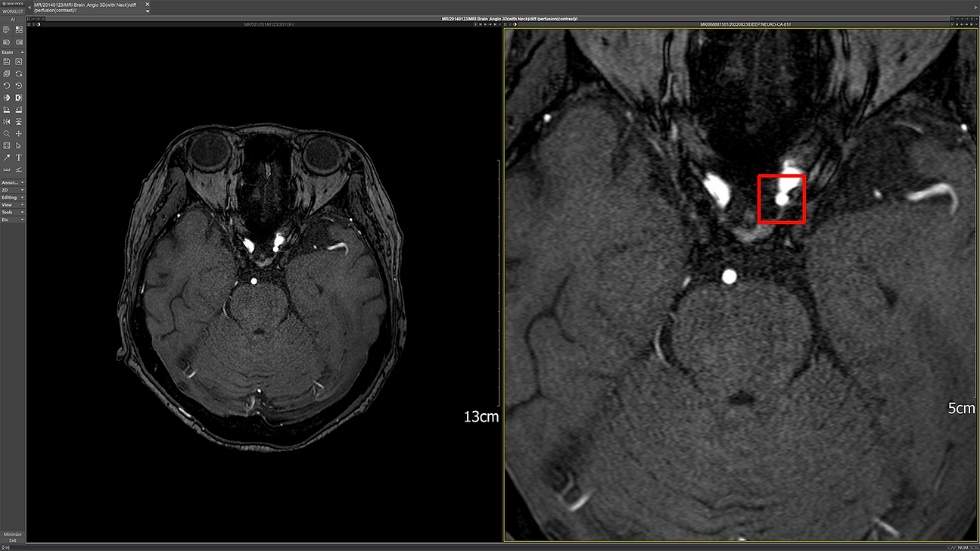Expand the View tool section

(12, 205)
